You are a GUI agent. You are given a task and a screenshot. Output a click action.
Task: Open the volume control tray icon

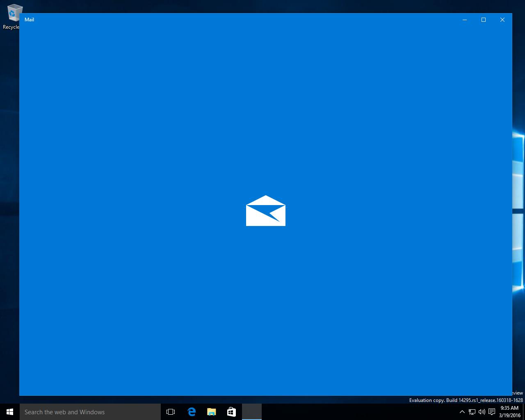482,412
